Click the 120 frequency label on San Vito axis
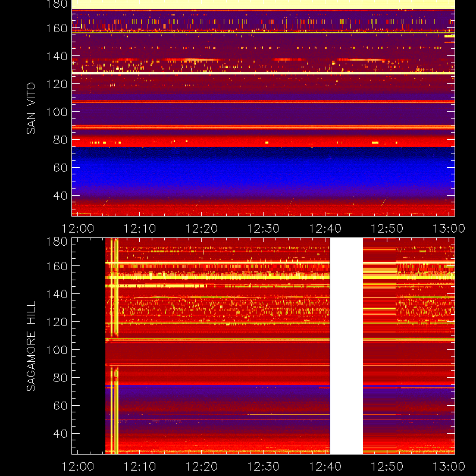Viewport: 476px width, 476px height. (x=57, y=84)
